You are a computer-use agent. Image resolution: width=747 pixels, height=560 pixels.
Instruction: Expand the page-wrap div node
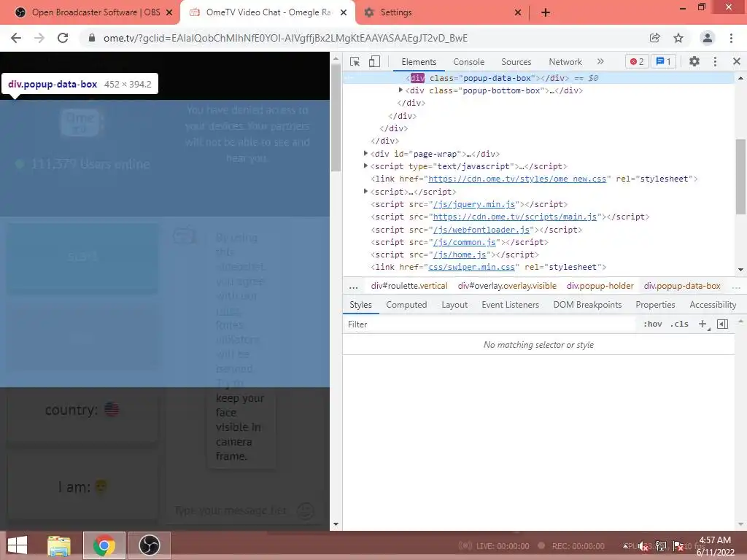366,153
